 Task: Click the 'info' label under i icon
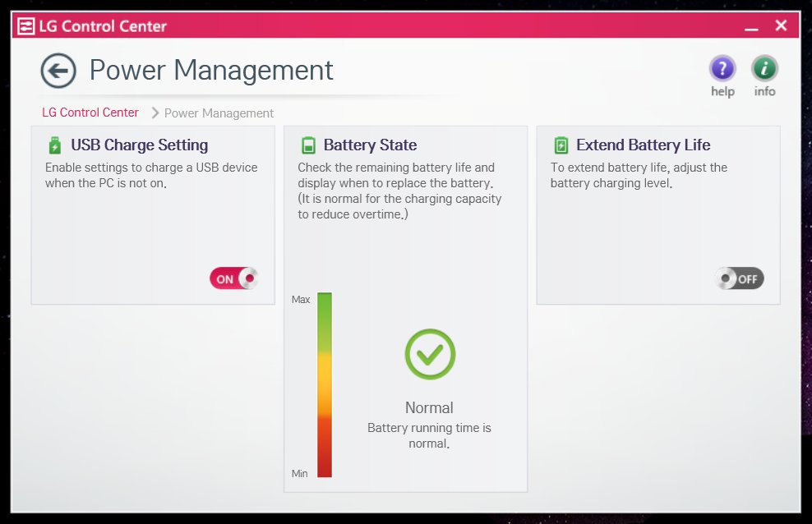(x=765, y=91)
